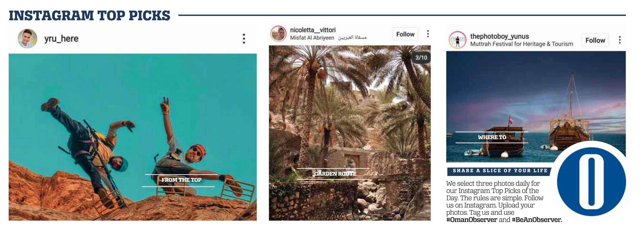Open the yru_here username

61,39
